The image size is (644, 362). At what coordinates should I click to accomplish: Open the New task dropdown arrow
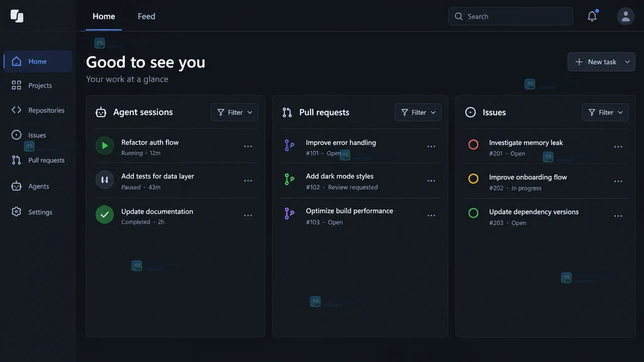coord(627,62)
